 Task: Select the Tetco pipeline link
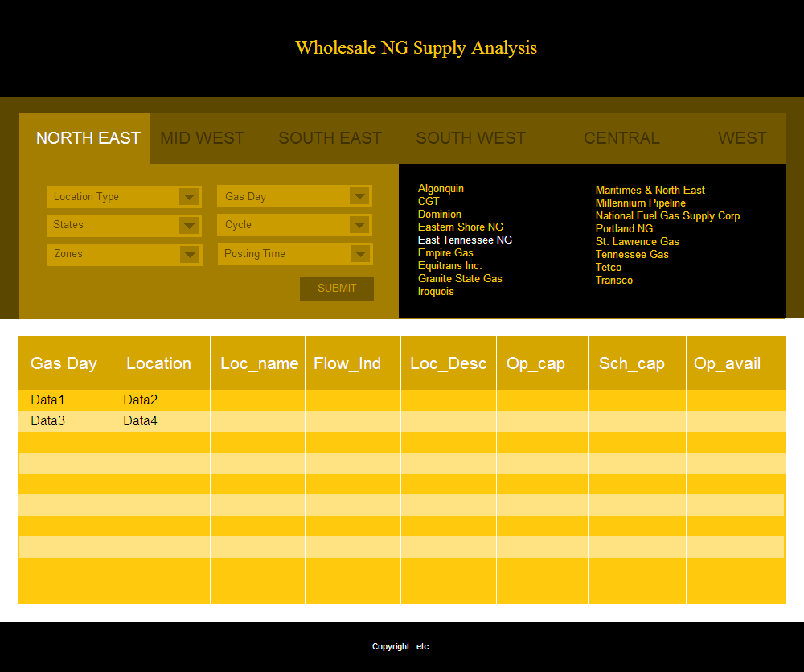(x=609, y=267)
